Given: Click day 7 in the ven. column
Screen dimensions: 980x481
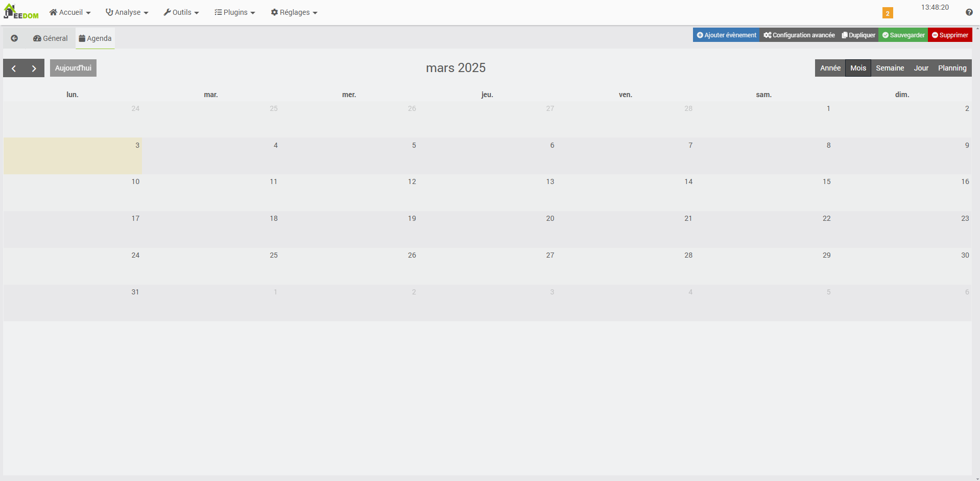Looking at the screenshot, I should pyautogui.click(x=626, y=156).
